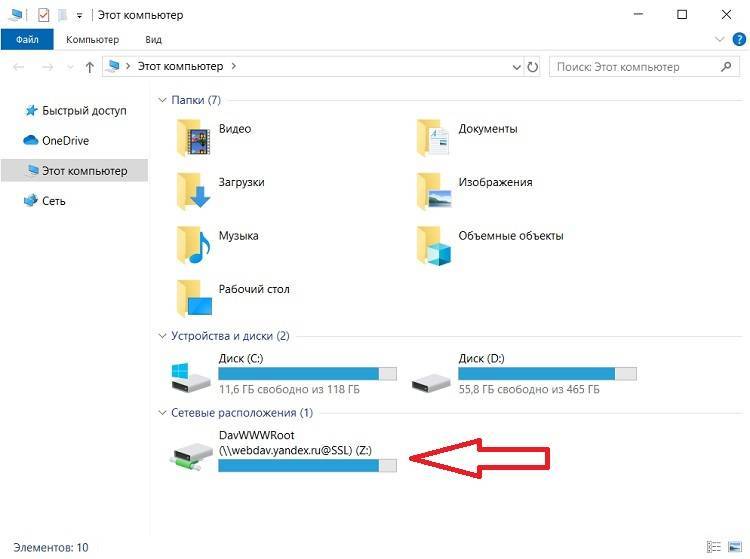The width and height of the screenshot is (750, 559).
Task: Maximize the Этот компьютер window
Action: coord(682,14)
